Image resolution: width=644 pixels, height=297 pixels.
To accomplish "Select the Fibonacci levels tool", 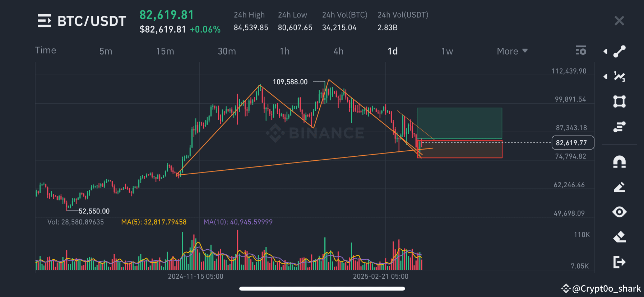I will tap(620, 127).
